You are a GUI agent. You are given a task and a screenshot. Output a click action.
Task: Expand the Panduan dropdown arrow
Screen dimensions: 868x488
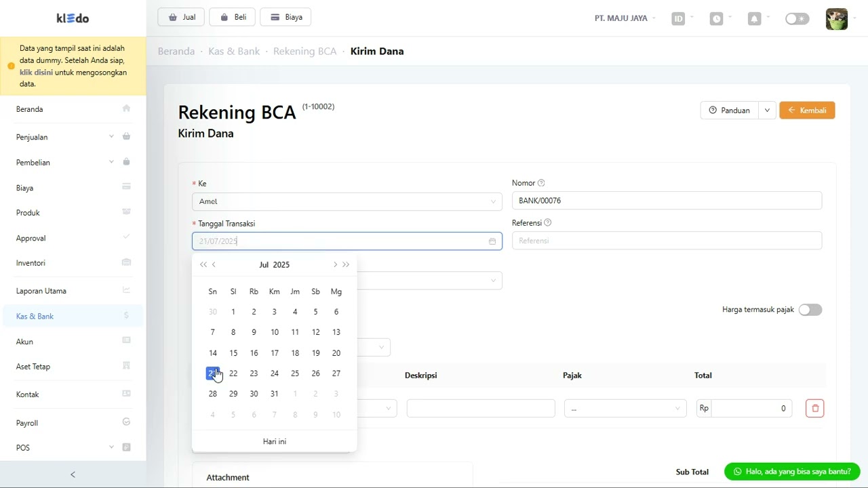click(x=767, y=110)
